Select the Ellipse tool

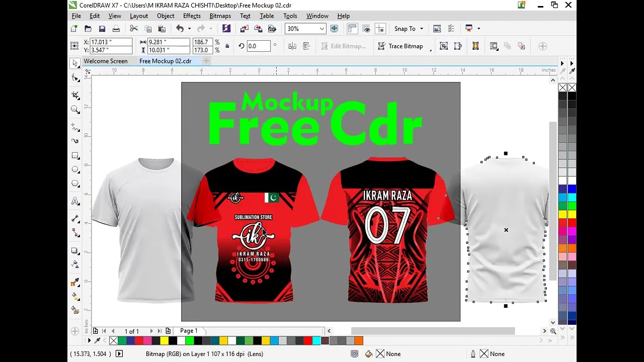coord(75,169)
